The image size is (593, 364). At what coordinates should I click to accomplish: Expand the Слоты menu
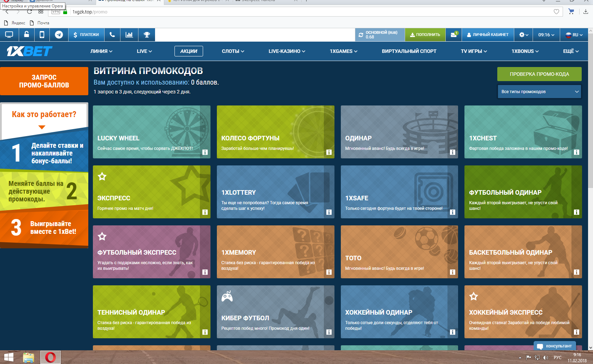(233, 51)
